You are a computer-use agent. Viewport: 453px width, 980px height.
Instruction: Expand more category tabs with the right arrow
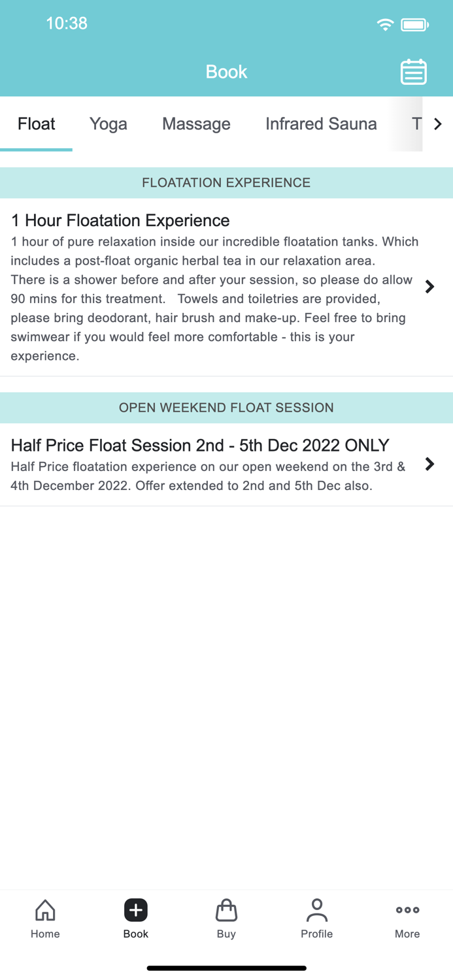(439, 123)
